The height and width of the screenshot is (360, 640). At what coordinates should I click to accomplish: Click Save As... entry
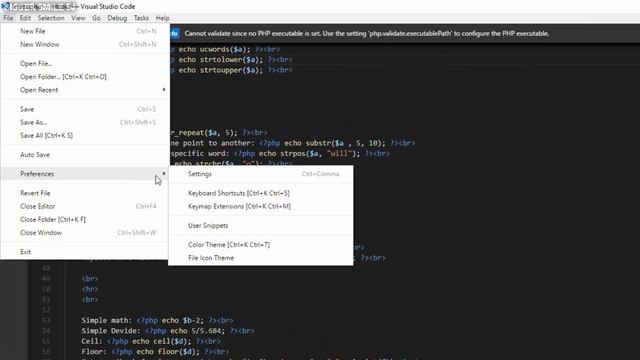pyautogui.click(x=85, y=122)
